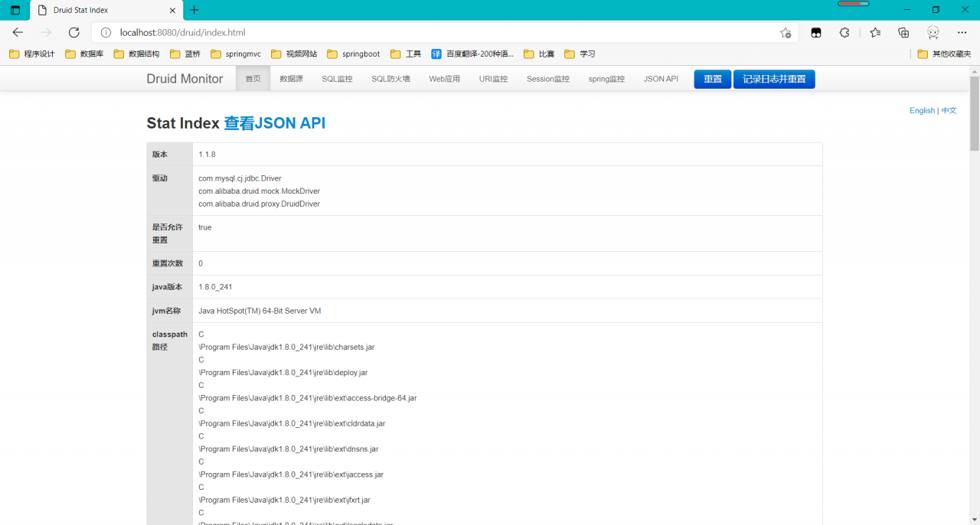Switch language to 中文
The height and width of the screenshot is (525, 980).
pyautogui.click(x=949, y=110)
